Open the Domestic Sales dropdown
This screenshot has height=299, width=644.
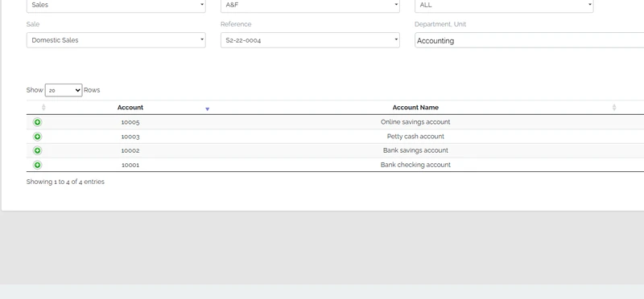(116, 40)
